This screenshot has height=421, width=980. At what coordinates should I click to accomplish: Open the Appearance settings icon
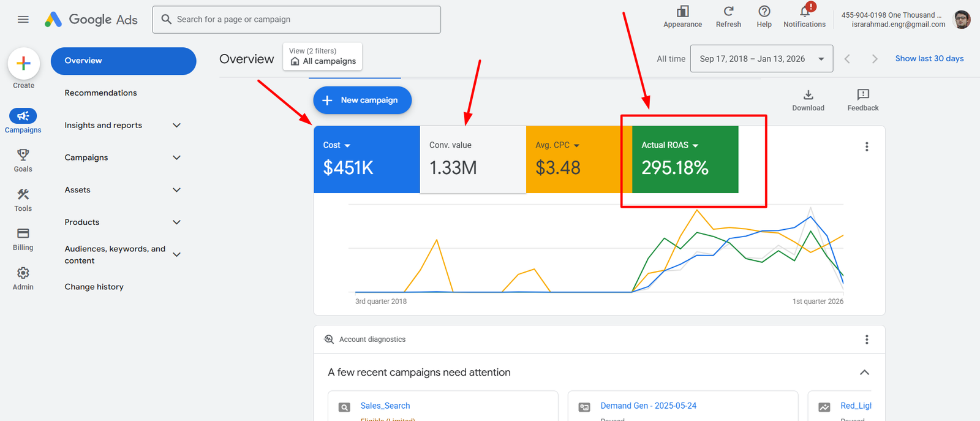coord(682,12)
